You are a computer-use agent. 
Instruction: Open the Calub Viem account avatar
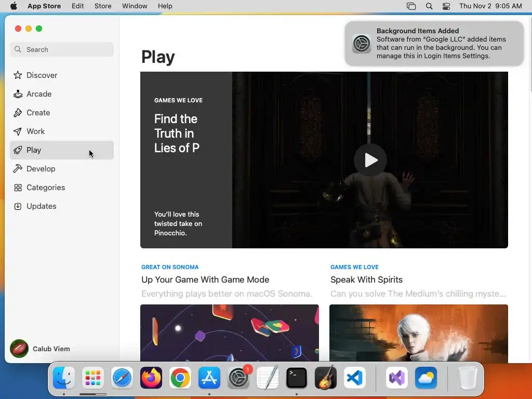point(19,349)
